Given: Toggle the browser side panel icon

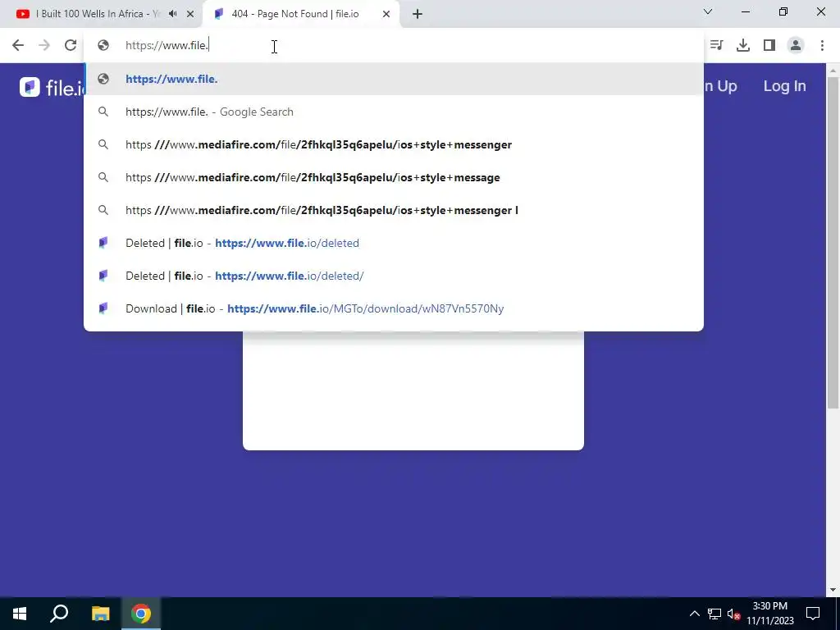Looking at the screenshot, I should point(769,46).
